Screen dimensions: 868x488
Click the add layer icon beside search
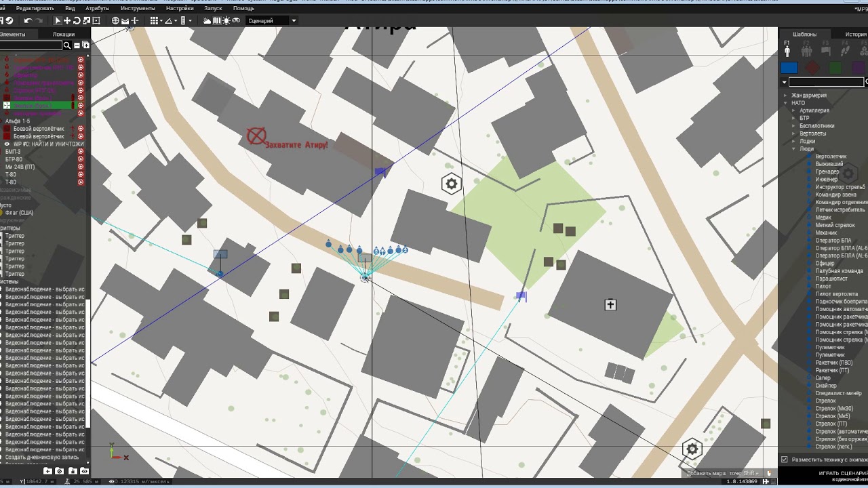click(85, 45)
